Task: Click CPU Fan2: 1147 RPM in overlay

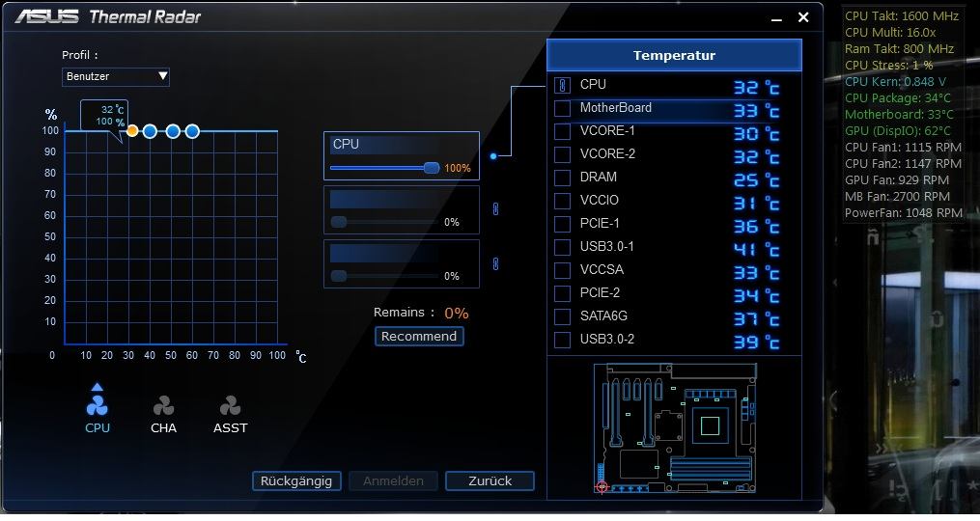Action: (903, 164)
